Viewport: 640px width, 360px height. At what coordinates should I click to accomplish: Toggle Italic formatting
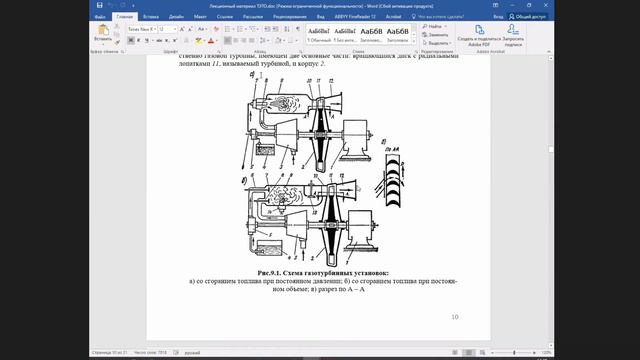[138, 40]
